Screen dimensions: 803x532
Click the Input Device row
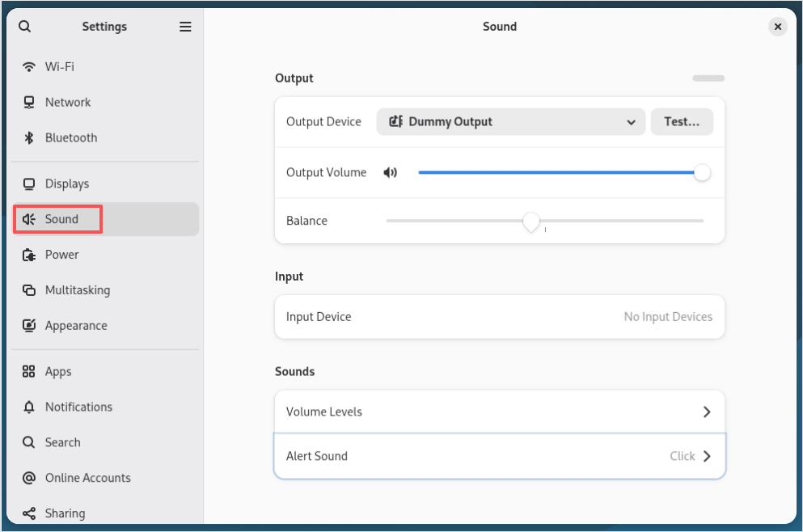tap(499, 317)
